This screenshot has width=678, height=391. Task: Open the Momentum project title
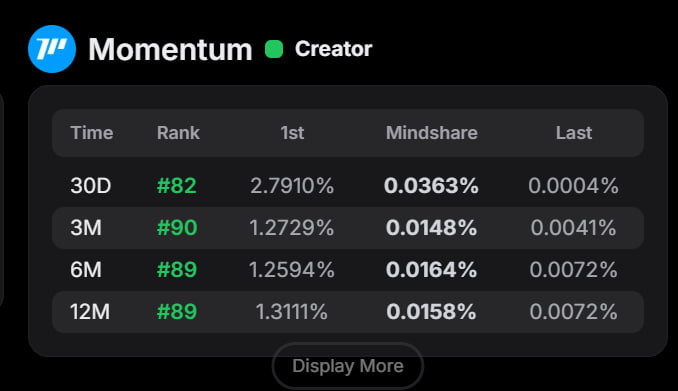pyautogui.click(x=170, y=49)
